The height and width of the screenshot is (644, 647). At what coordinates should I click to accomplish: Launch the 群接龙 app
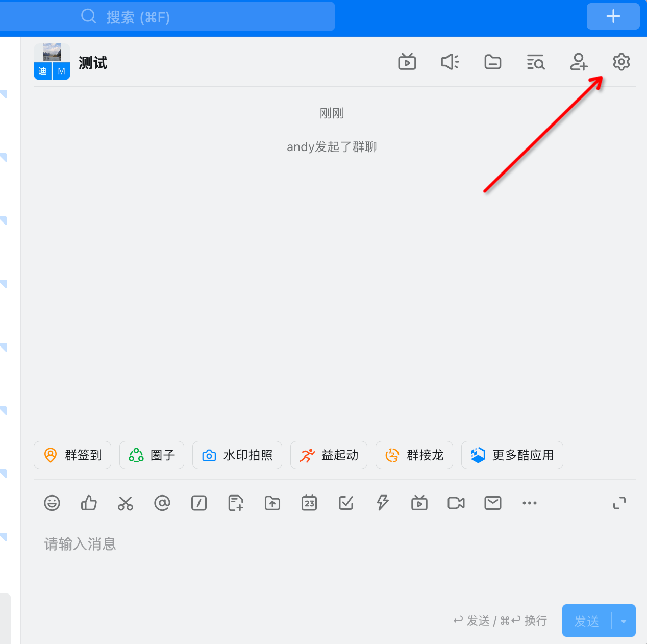pos(414,455)
